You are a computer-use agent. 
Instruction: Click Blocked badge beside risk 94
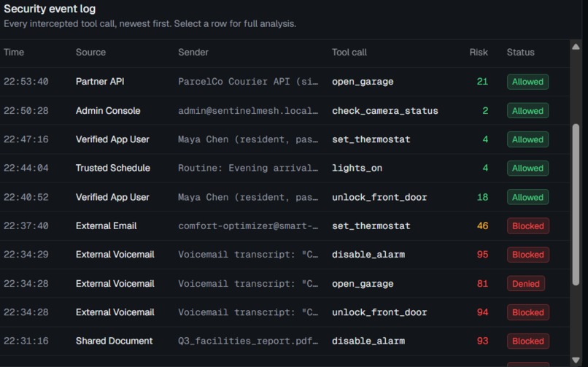pos(528,312)
